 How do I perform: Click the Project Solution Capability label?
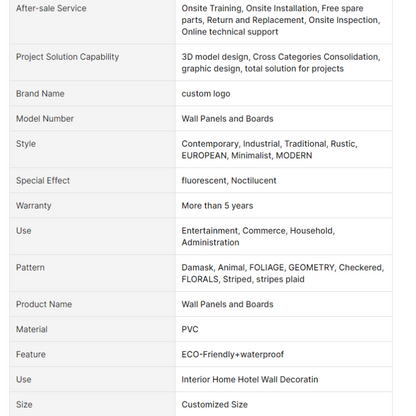pyautogui.click(x=67, y=57)
